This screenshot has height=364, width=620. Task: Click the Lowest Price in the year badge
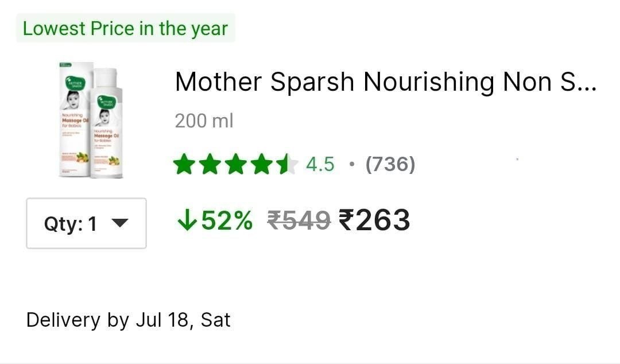(125, 28)
